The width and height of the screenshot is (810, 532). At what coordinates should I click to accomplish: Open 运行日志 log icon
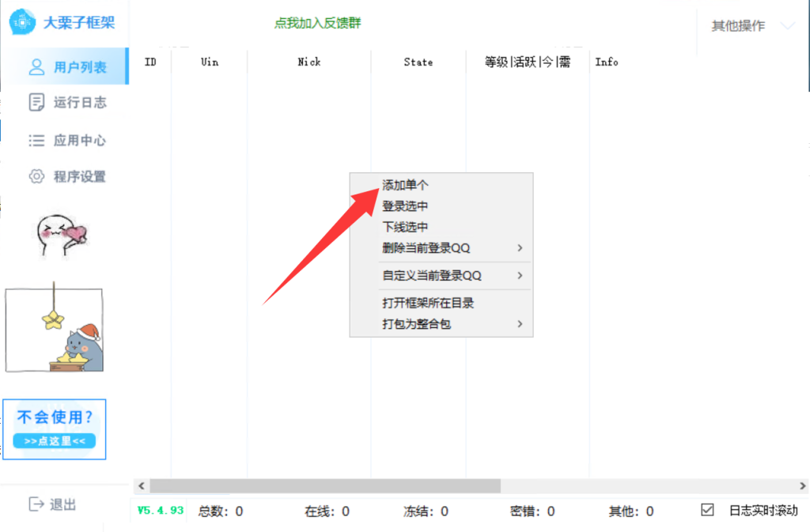point(36,102)
